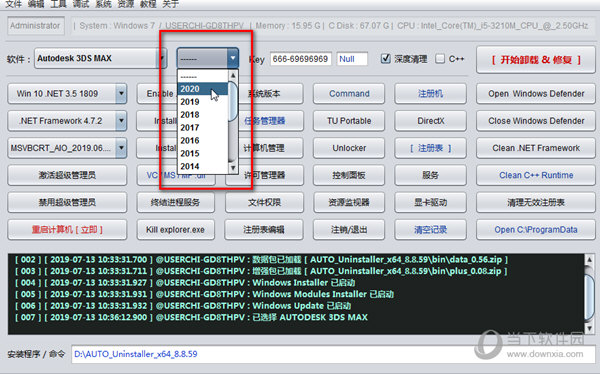Open the MSVBCRT_AIO_2019.06 dropdown
The width and height of the screenshot is (600, 374).
67,148
